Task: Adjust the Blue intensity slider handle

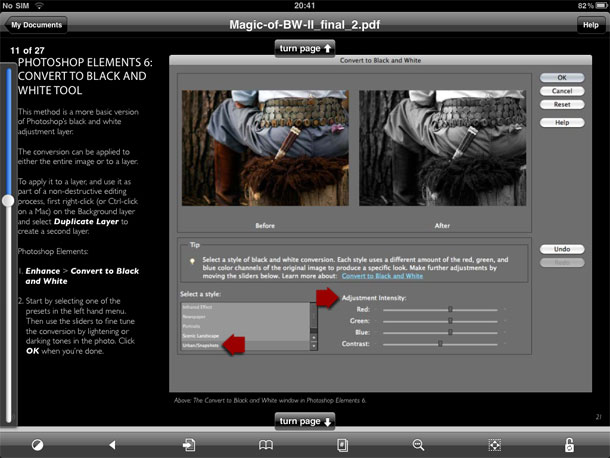Action: 450,332
